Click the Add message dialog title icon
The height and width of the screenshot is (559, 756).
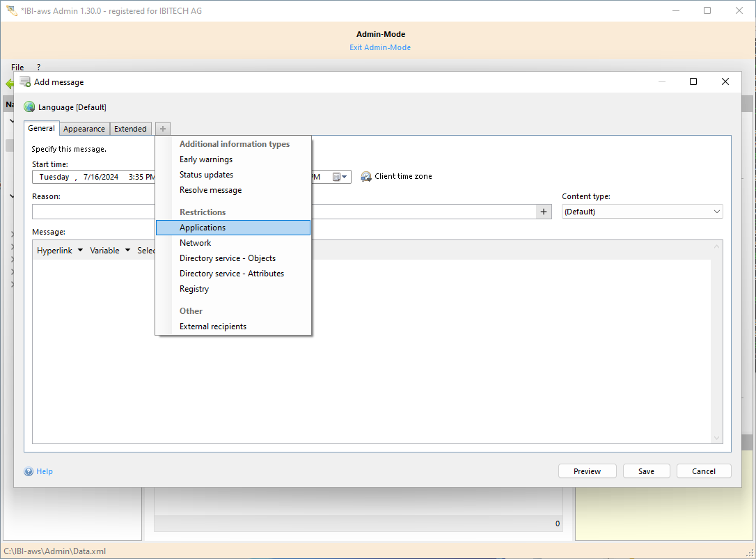point(25,81)
